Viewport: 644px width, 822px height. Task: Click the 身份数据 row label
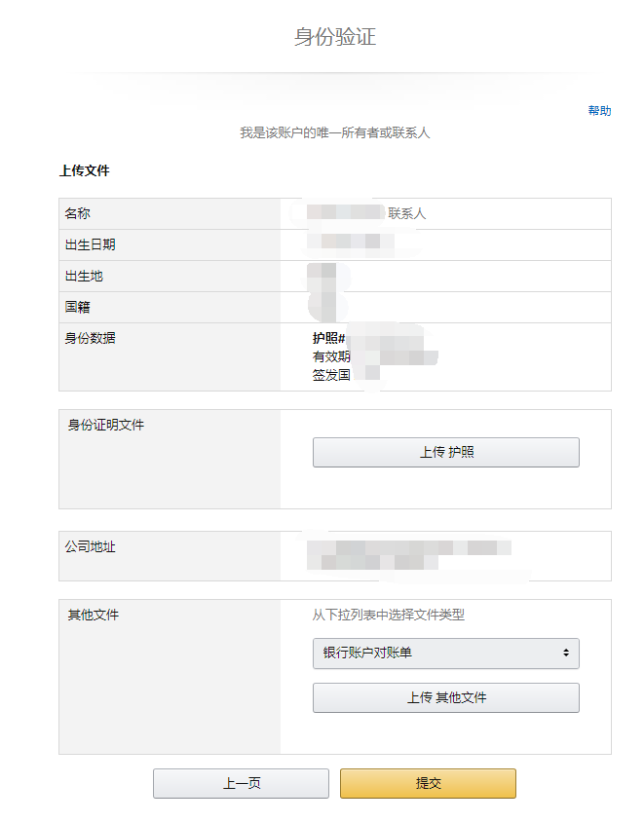pos(91,339)
